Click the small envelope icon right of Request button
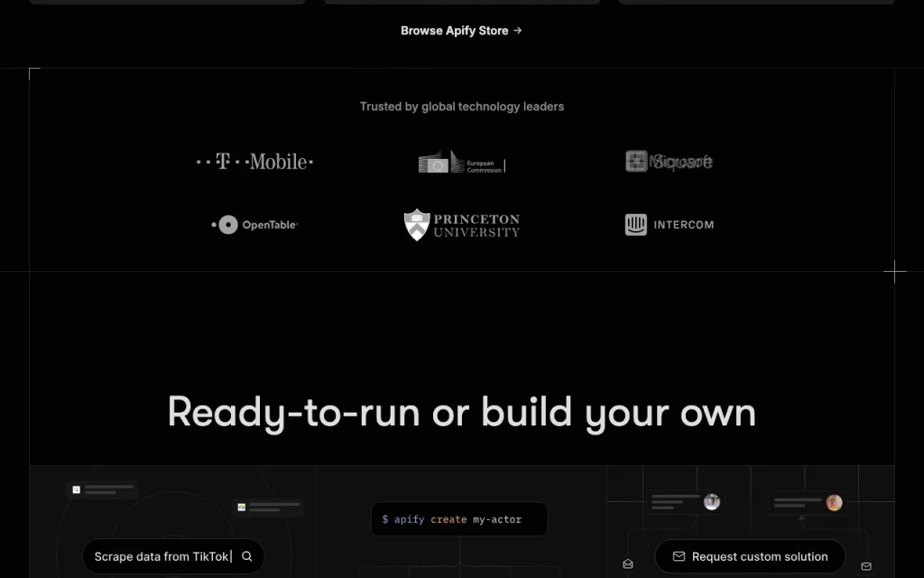 point(866,566)
